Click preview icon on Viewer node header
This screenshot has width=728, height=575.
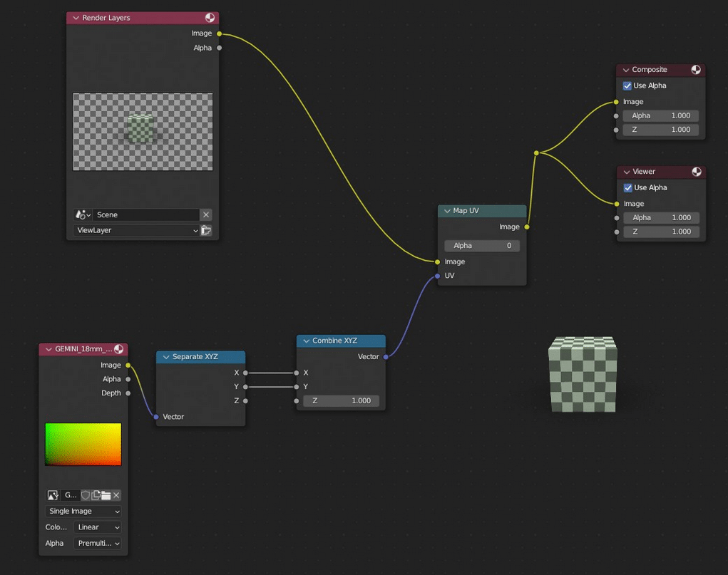coord(697,172)
